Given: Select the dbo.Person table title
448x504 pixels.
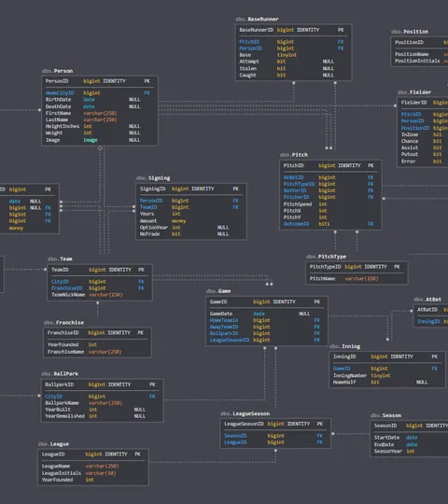Looking at the screenshot, I should coord(57,71).
